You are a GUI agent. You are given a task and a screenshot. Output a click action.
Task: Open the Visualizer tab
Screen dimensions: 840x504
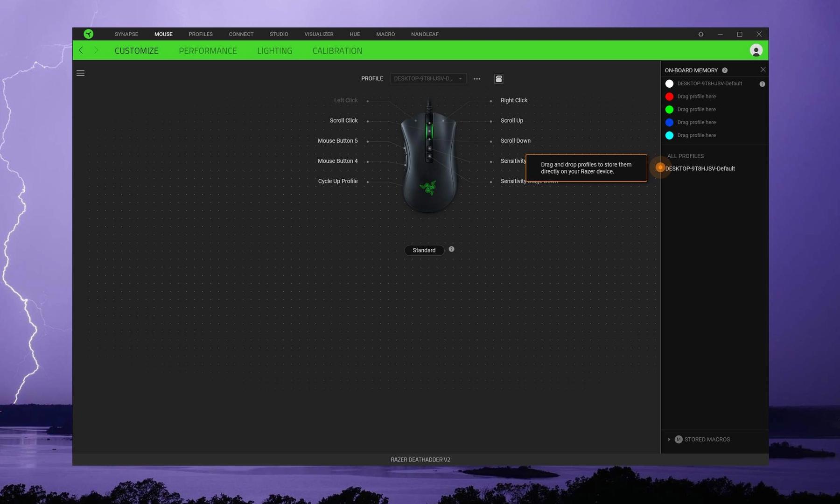[319, 34]
